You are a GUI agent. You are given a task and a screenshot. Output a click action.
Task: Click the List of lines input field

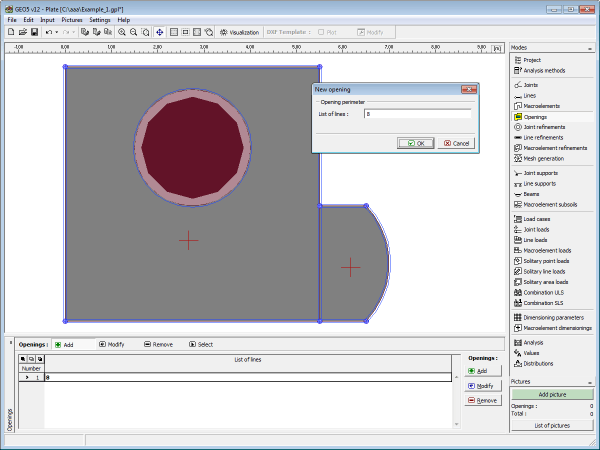(x=417, y=115)
